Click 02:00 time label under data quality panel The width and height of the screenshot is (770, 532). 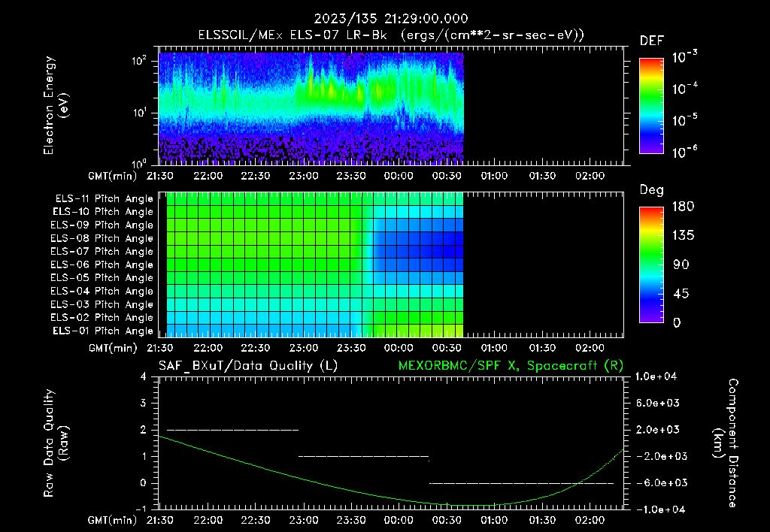(590, 520)
